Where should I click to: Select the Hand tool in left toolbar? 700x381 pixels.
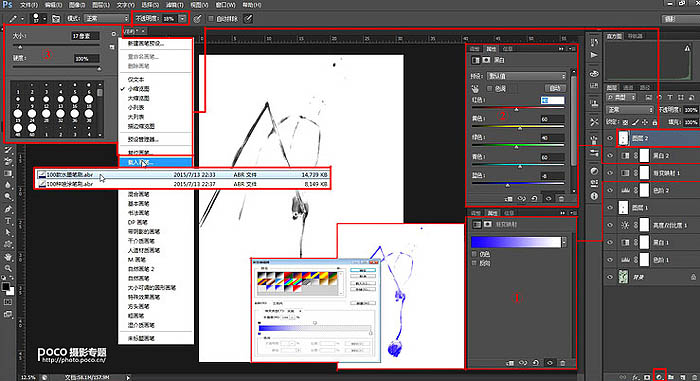click(x=8, y=256)
